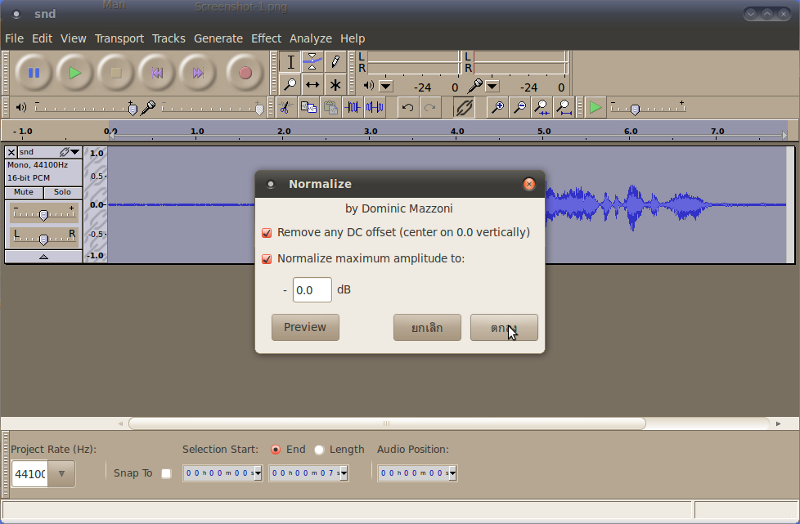The width and height of the screenshot is (800, 524).
Task: Click the Stop transport button
Action: pyautogui.click(x=116, y=73)
